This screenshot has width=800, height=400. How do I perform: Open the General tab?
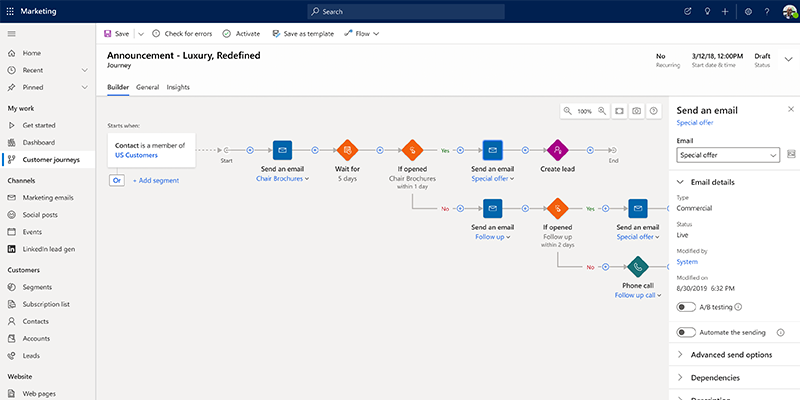coord(147,88)
